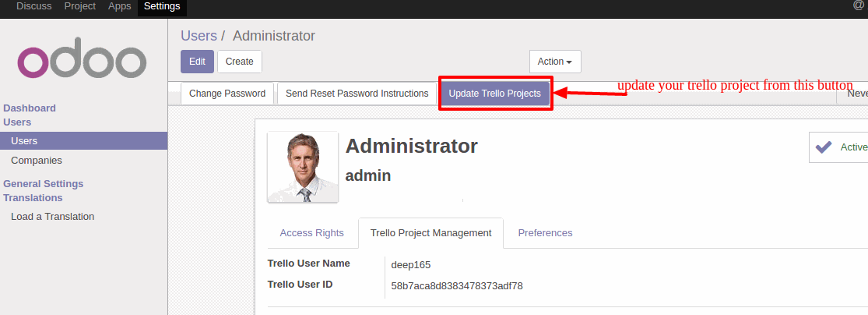Screen dimensions: 868x315
Task: Select the Settings top menu item
Action: click(x=162, y=7)
